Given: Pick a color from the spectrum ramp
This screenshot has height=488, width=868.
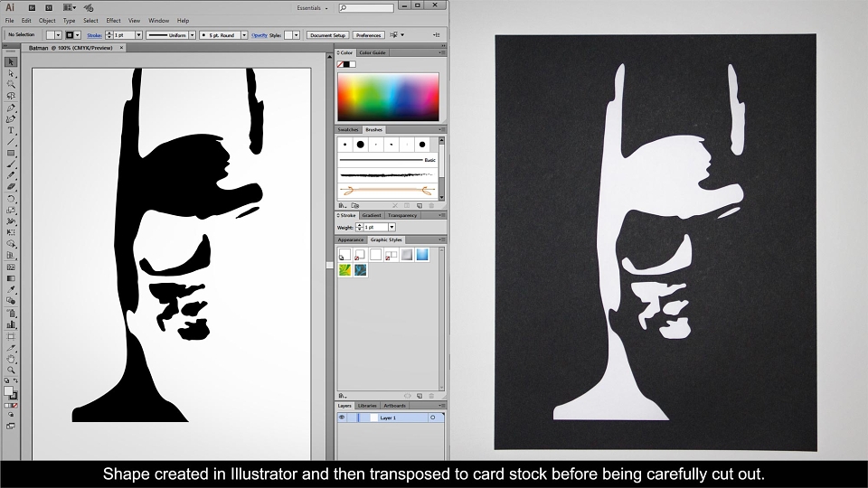Looking at the screenshot, I should click(388, 97).
